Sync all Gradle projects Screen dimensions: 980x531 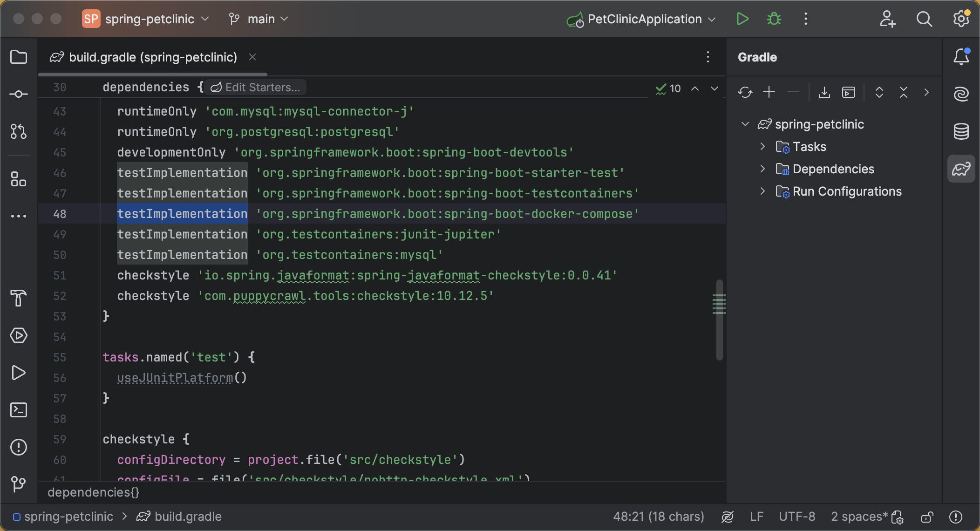745,92
